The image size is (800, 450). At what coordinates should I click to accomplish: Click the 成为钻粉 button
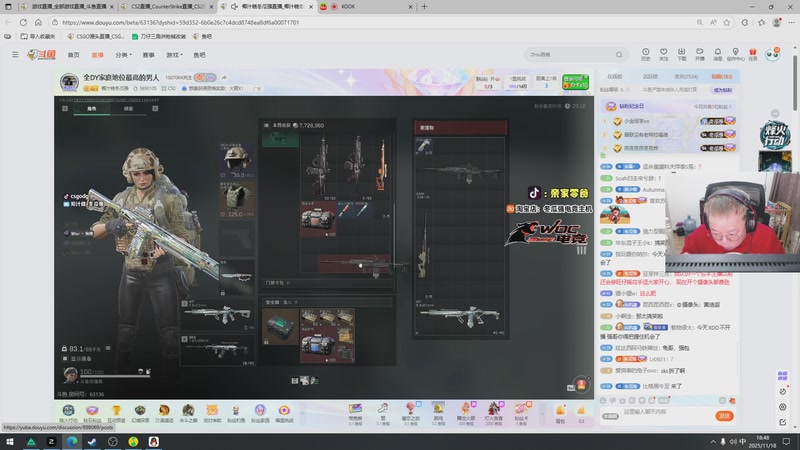722,90
